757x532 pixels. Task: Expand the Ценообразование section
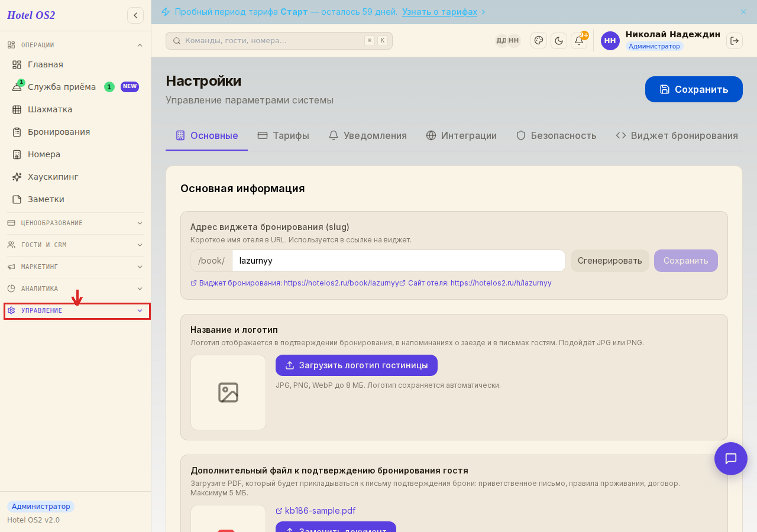(76, 223)
